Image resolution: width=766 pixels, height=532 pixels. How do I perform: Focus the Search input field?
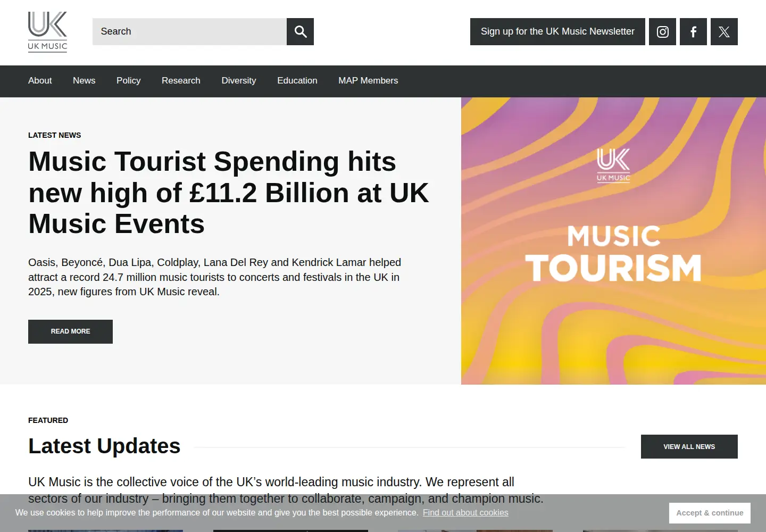point(189,32)
